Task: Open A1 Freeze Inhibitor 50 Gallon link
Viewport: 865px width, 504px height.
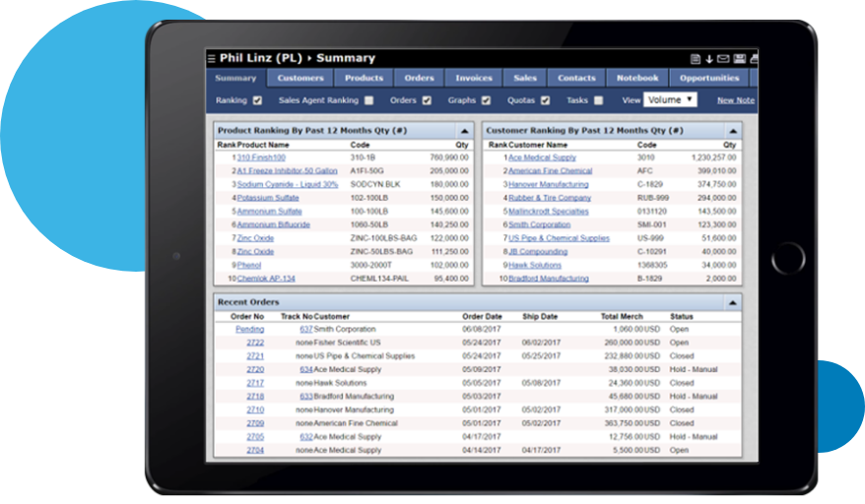Action: click(x=288, y=171)
